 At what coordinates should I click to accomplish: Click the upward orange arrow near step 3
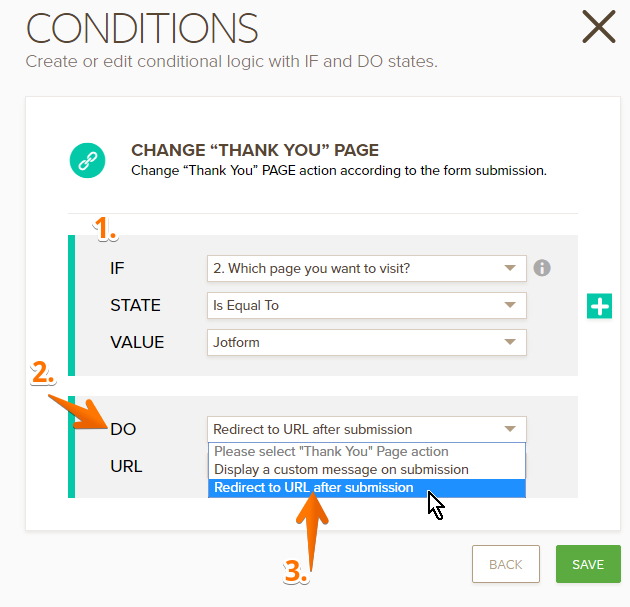[x=315, y=530]
